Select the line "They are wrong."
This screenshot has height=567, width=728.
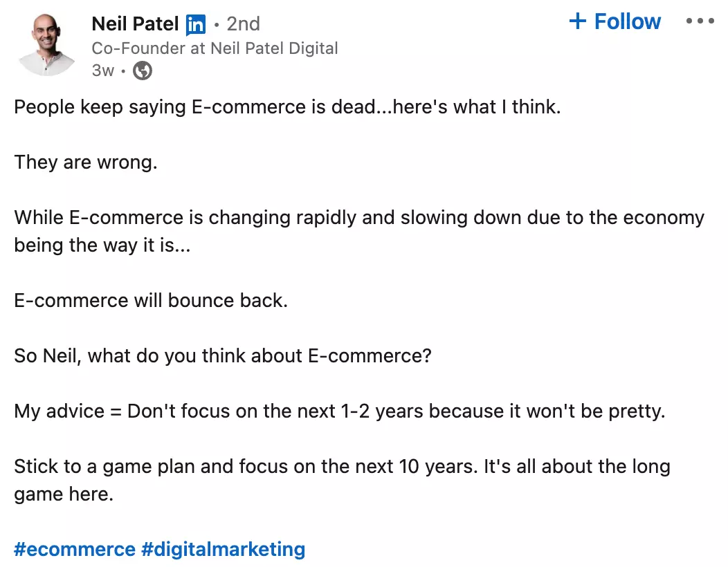coord(86,162)
